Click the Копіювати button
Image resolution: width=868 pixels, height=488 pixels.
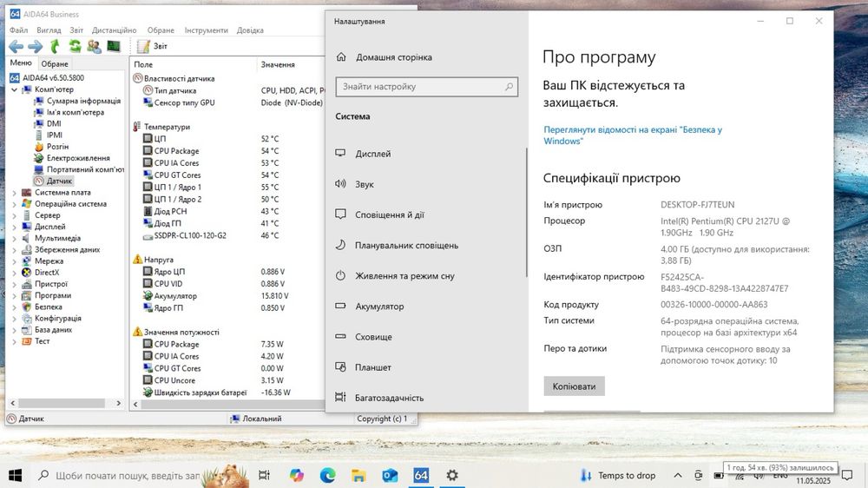(x=574, y=386)
